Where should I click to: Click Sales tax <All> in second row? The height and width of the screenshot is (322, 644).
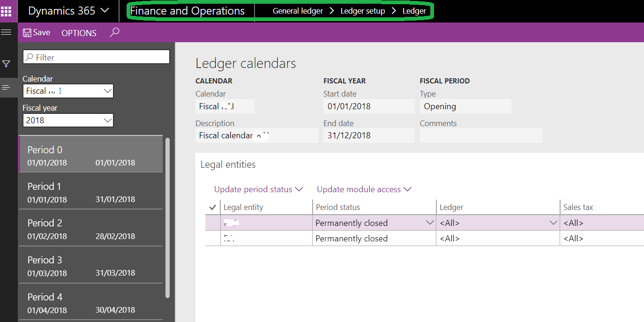(602, 238)
